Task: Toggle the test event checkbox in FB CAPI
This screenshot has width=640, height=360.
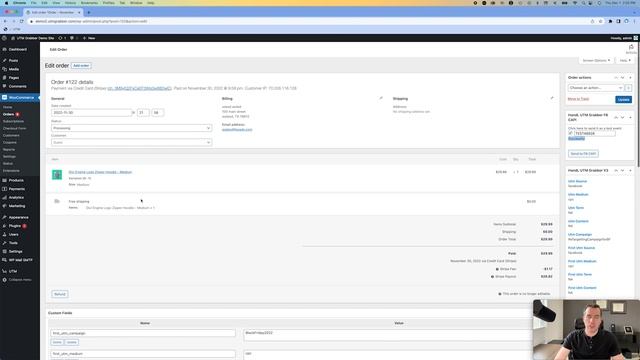Action: (x=571, y=133)
